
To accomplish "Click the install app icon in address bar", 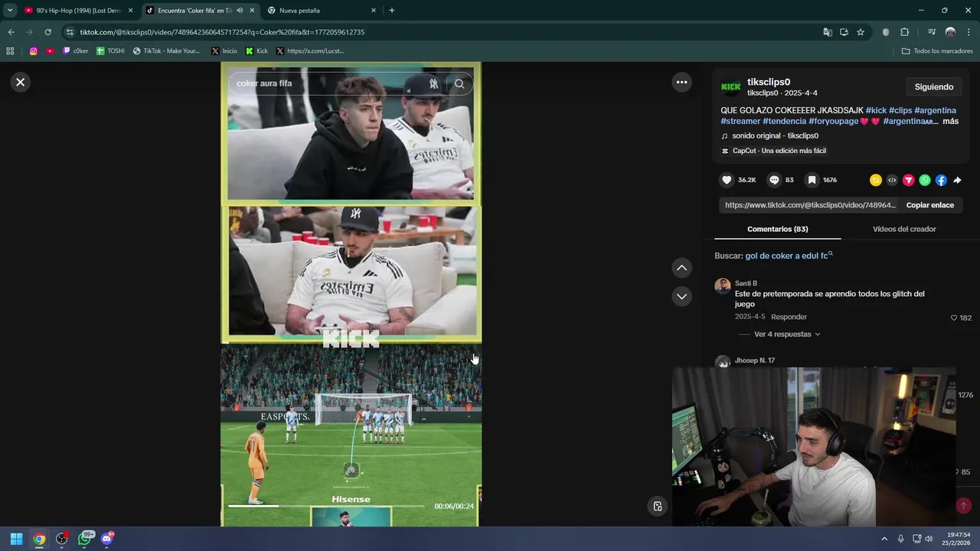I will tap(844, 32).
